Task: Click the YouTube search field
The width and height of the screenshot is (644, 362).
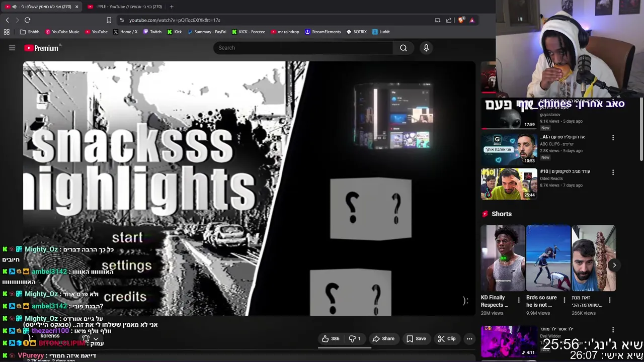Action: pos(303,48)
